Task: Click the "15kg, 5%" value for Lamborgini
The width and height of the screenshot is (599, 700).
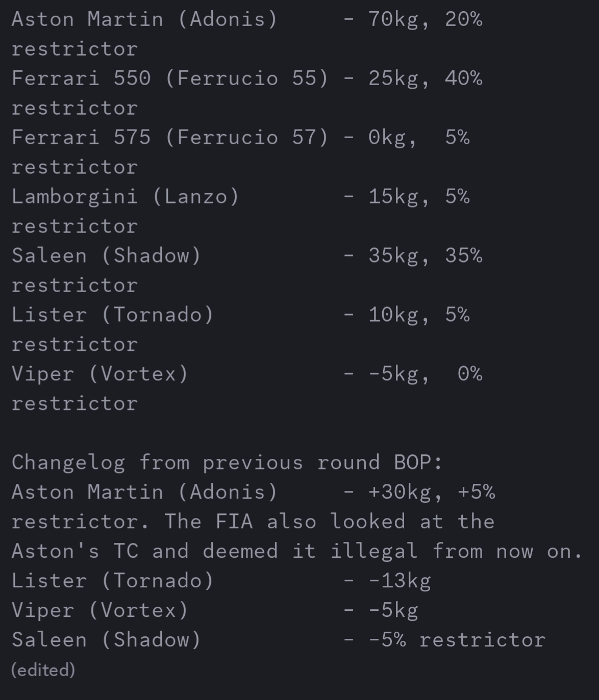Action: pos(418,197)
